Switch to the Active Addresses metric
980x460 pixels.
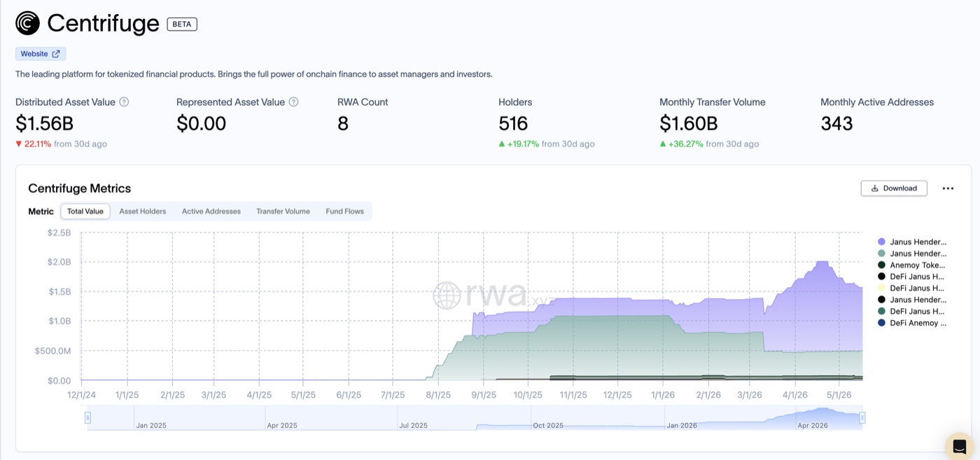pyautogui.click(x=211, y=211)
